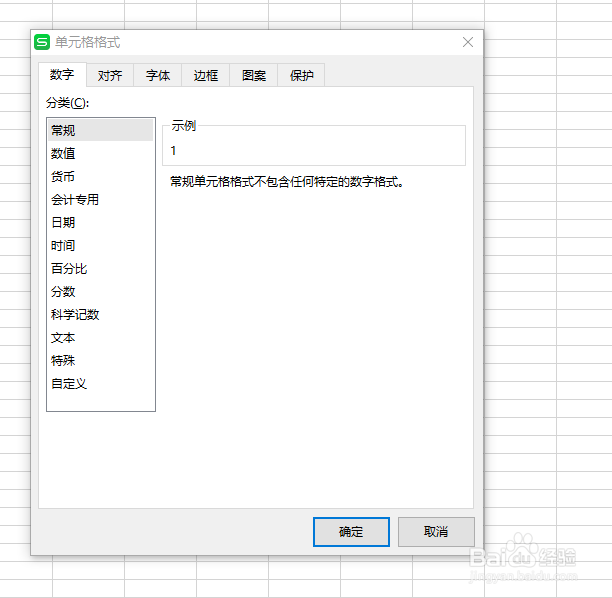Click the 常规单元格格式 description text
This screenshot has height=598, width=612.
tap(287, 182)
